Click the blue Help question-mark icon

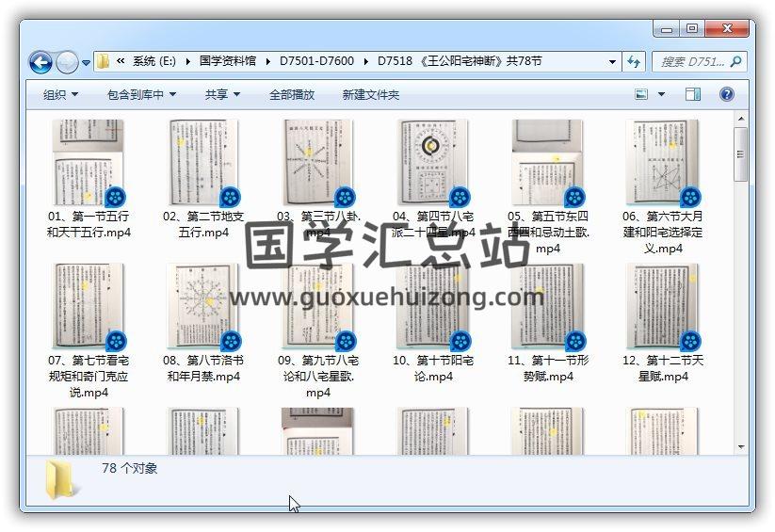click(727, 94)
